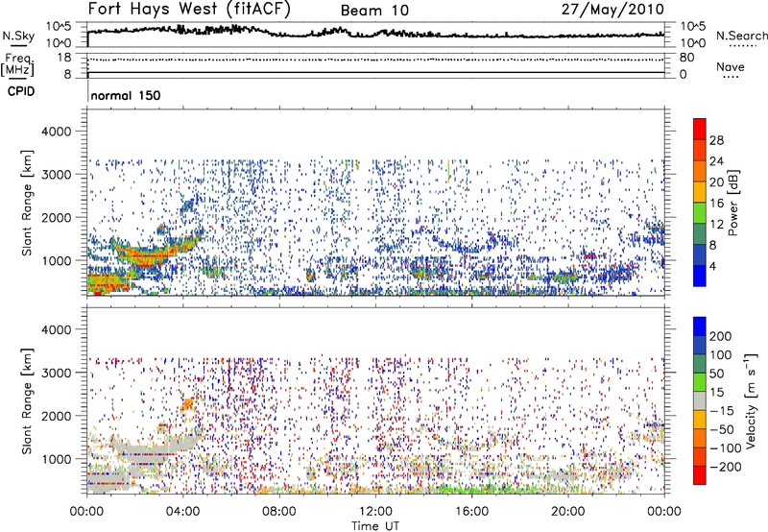Click the 'N.Search' legend label
Image resolution: width=768 pixels, height=532 pixels.
(x=741, y=36)
